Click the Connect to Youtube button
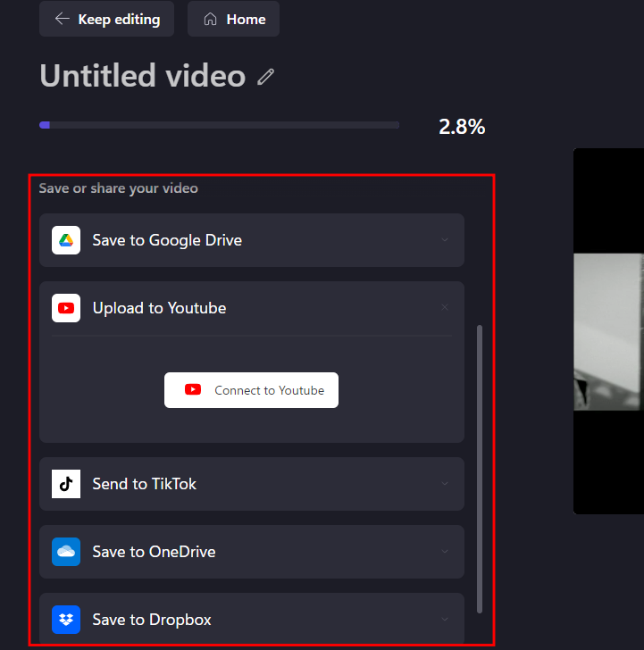 pyautogui.click(x=251, y=390)
